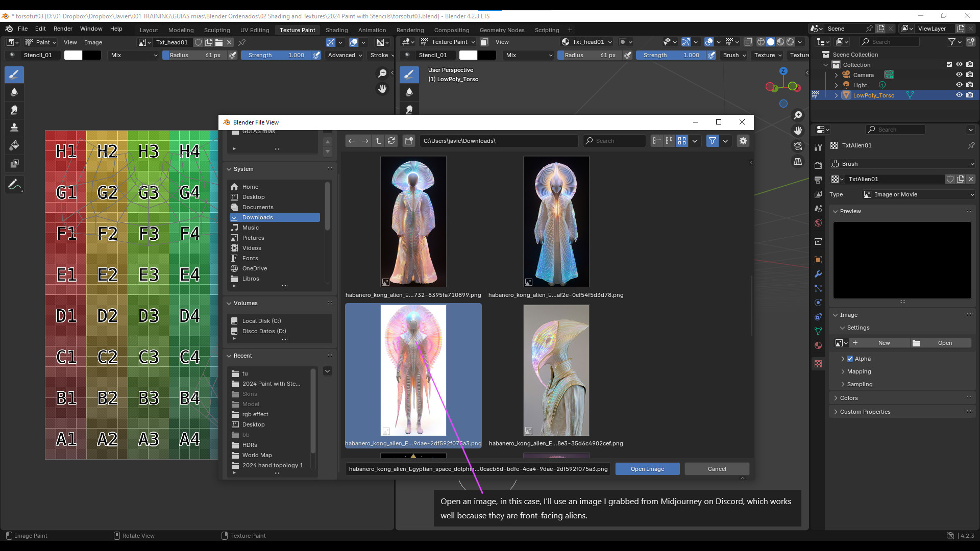Switch File View to horizontal list display
The width and height of the screenshot is (980, 551).
[x=669, y=141]
